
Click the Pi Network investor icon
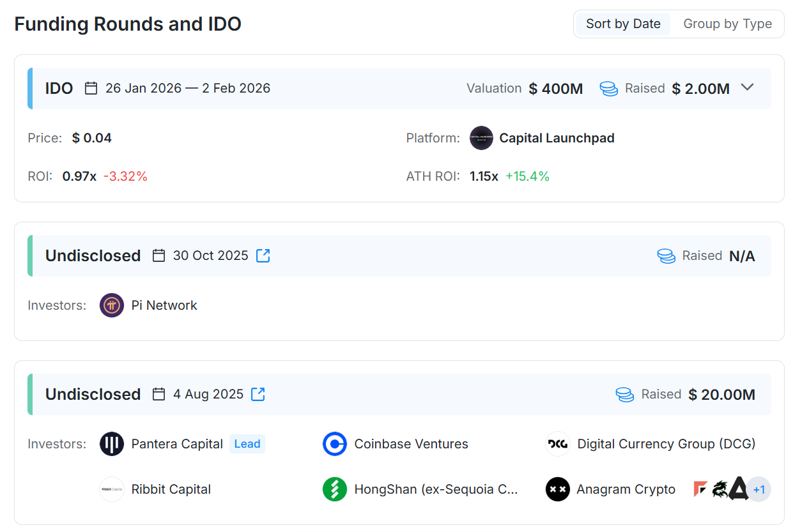[112, 305]
